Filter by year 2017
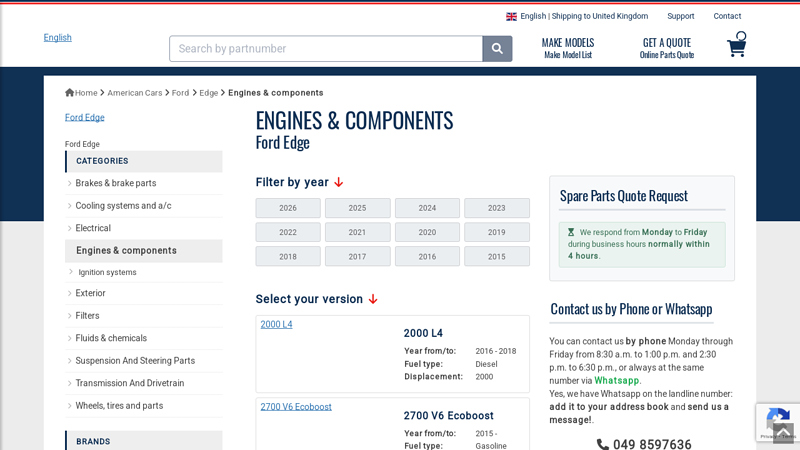Image resolution: width=800 pixels, height=450 pixels. (357, 257)
